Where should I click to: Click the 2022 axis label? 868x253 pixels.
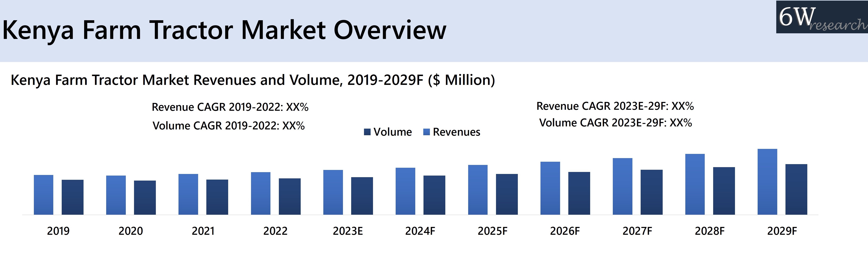(275, 231)
